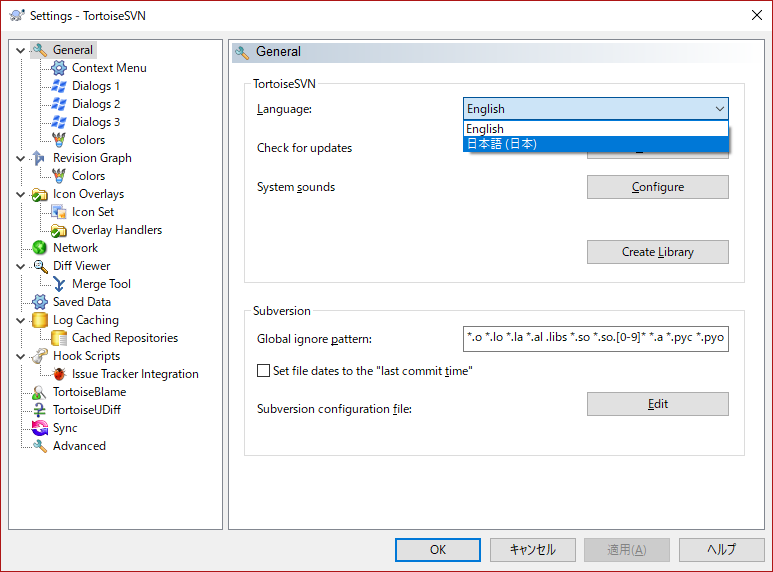Click the Issue Tracker Integration bug icon
The image size is (773, 572).
[x=59, y=374]
